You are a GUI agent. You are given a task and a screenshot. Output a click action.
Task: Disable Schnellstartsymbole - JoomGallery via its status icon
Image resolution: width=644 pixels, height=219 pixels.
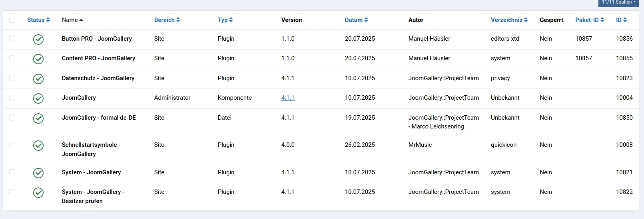(x=38, y=146)
